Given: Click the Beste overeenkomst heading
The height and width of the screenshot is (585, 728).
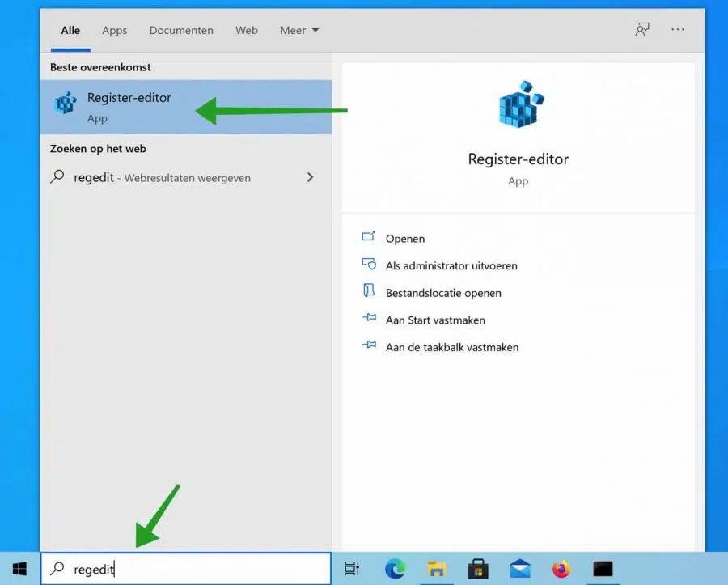Looking at the screenshot, I should coord(100,67).
